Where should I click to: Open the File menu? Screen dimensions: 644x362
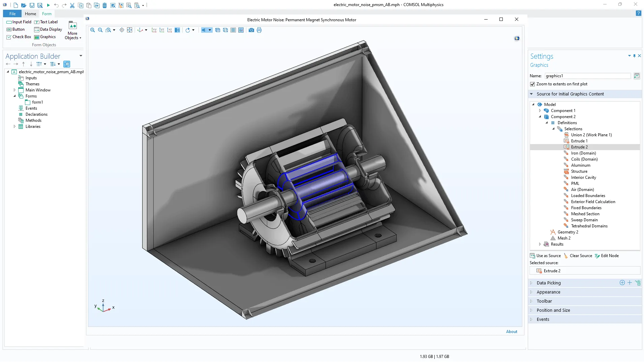12,14
